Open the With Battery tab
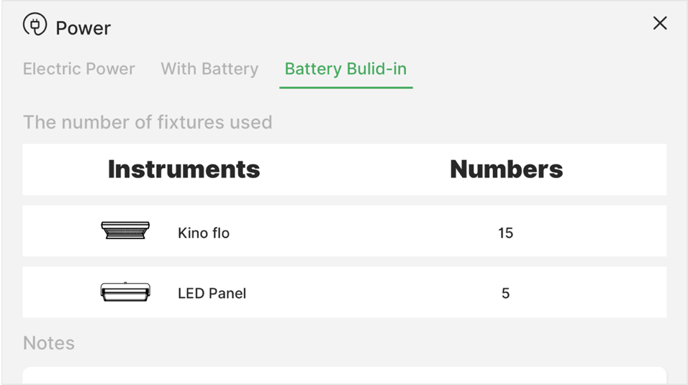 [210, 69]
